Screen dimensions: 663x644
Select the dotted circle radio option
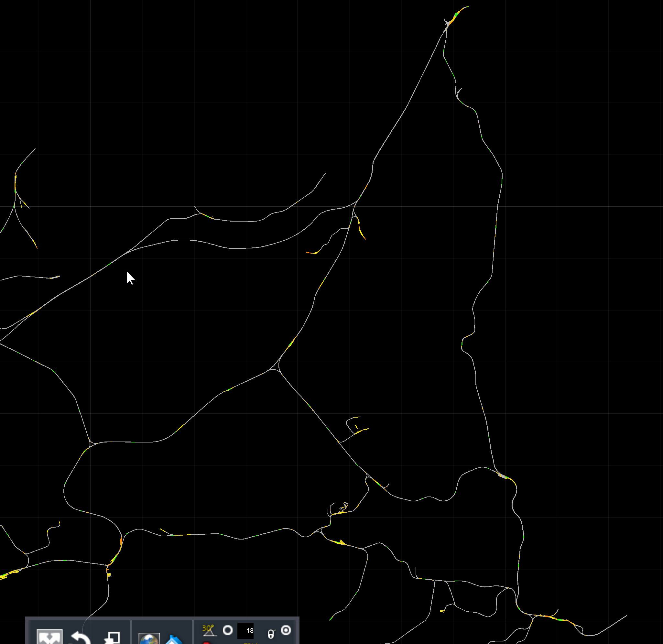[286, 630]
